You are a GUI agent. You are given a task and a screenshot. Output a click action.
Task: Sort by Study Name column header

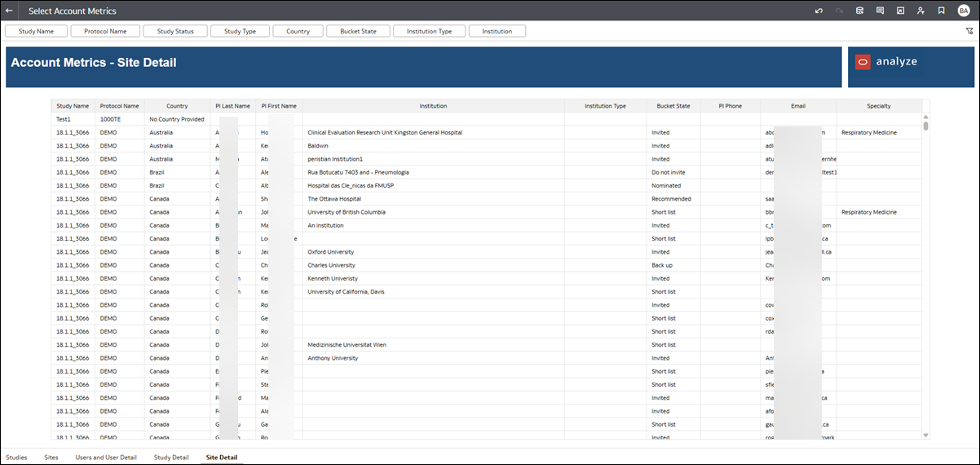tap(73, 106)
